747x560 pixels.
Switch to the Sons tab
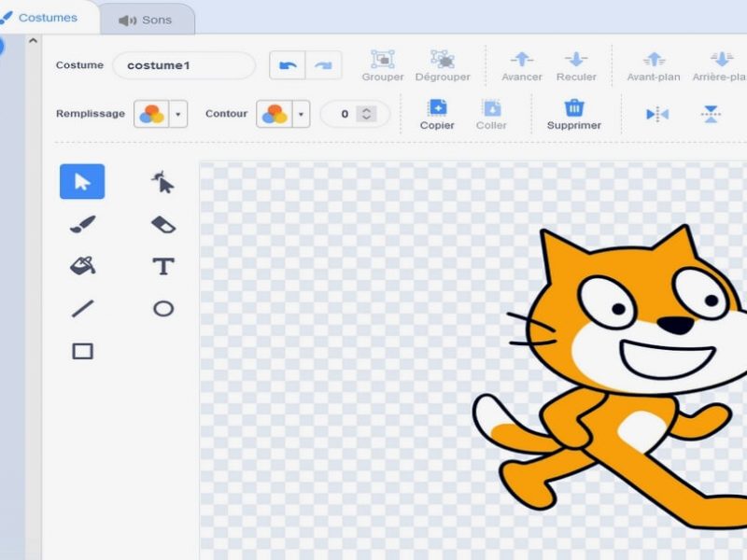point(146,20)
